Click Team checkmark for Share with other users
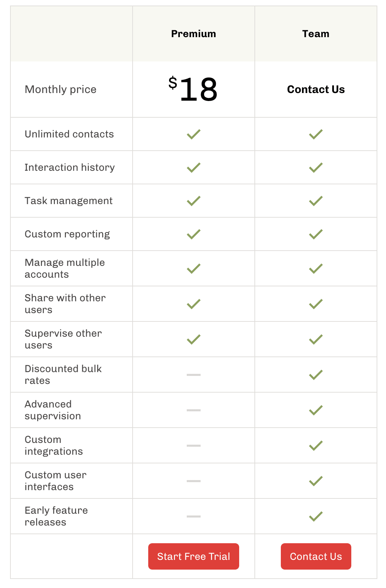Screen dimensions: 386x588 (316, 304)
